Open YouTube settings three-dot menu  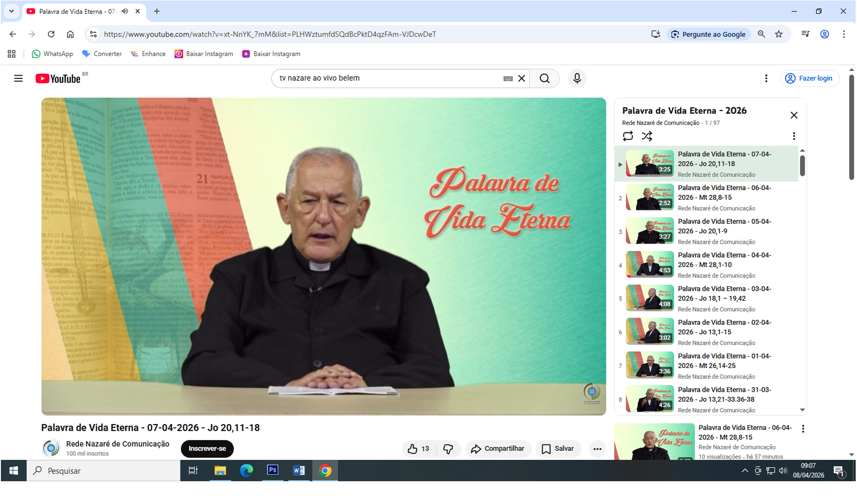point(766,79)
